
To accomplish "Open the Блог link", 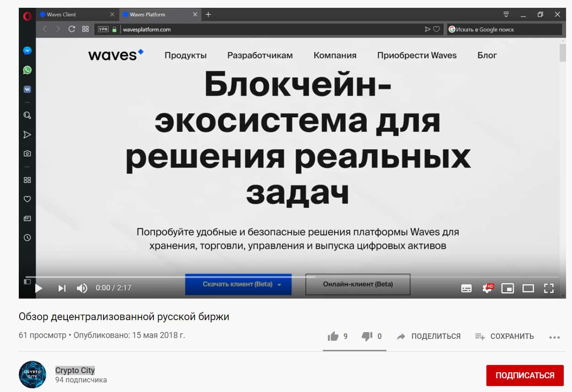I will (487, 55).
